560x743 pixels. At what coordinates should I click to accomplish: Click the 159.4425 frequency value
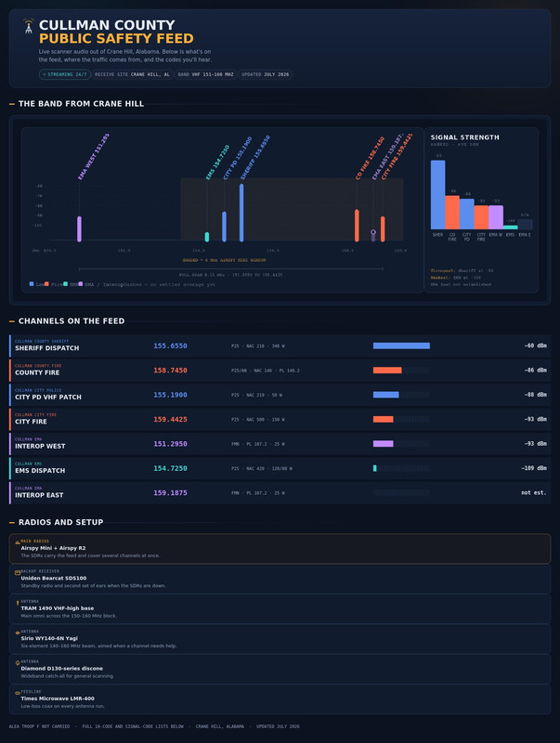tap(170, 420)
